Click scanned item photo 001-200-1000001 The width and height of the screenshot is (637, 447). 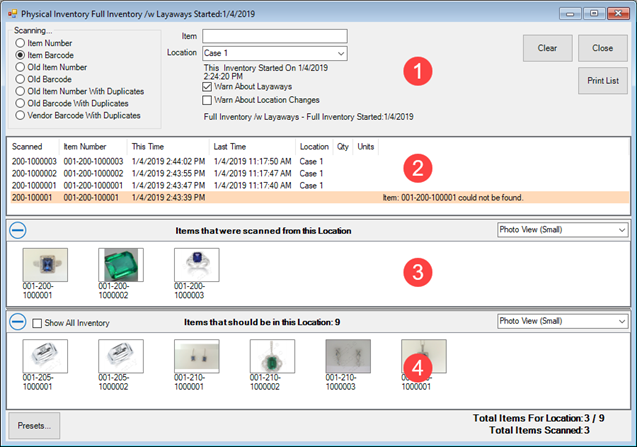pos(41,264)
